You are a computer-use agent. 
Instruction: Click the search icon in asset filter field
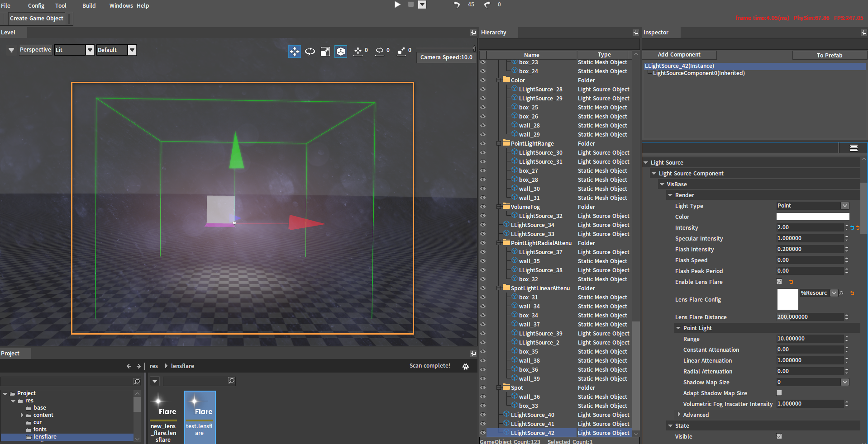(x=231, y=381)
